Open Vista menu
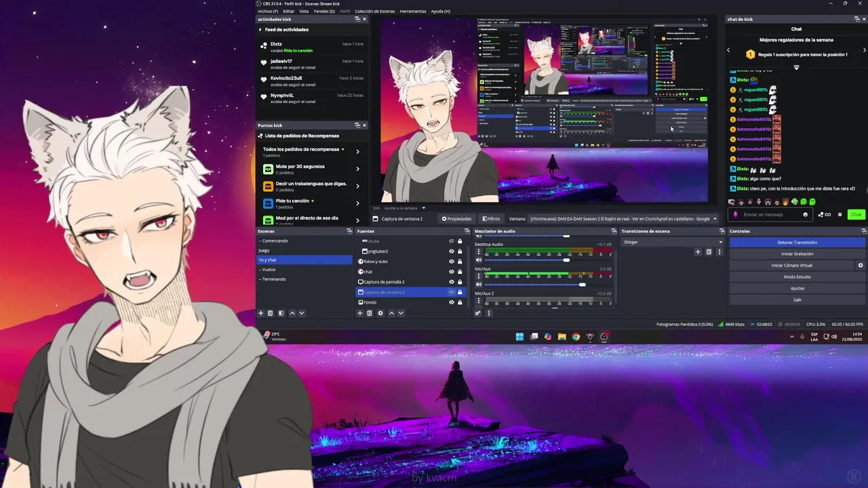The image size is (868, 488). [x=304, y=12]
